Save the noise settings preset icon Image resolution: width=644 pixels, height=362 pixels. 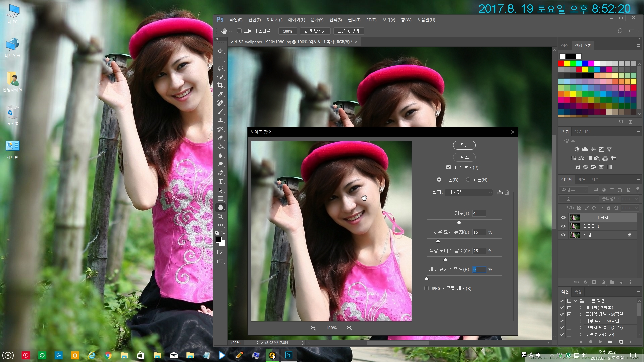(500, 192)
